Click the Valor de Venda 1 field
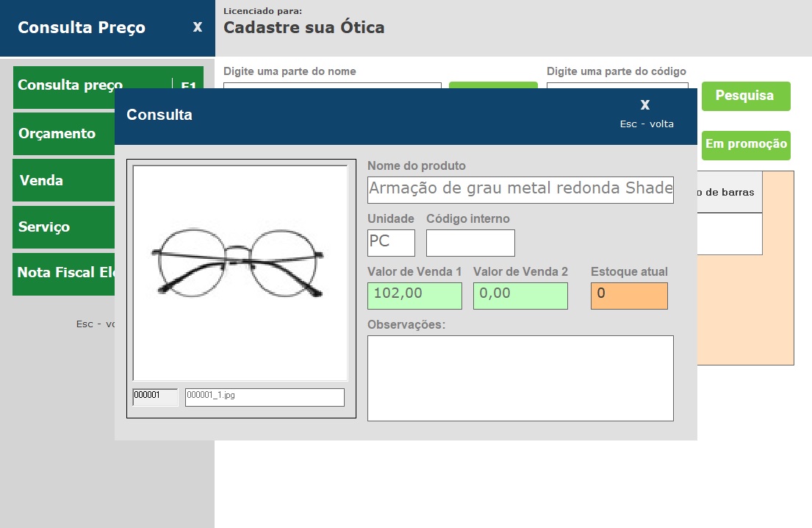Viewport: 812px width, 528px height. (x=414, y=296)
